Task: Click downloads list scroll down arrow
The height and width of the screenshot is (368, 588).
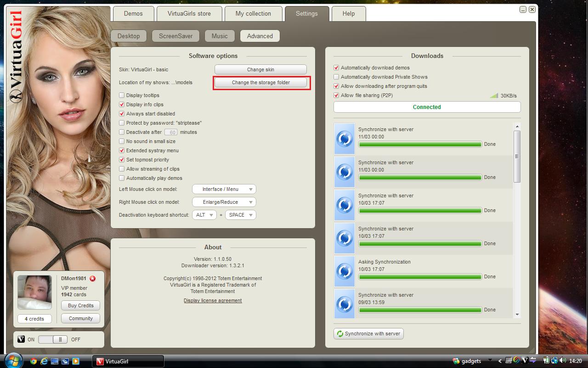Action: (517, 315)
